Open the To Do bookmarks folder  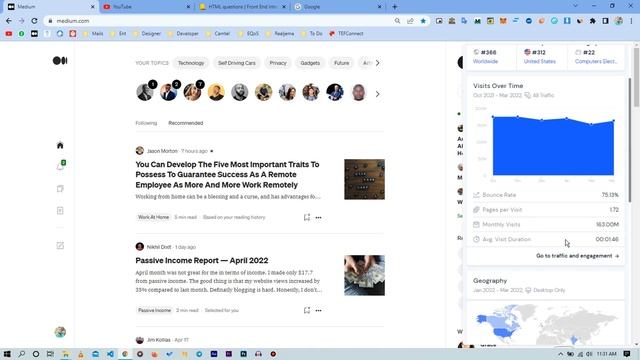tap(312, 33)
